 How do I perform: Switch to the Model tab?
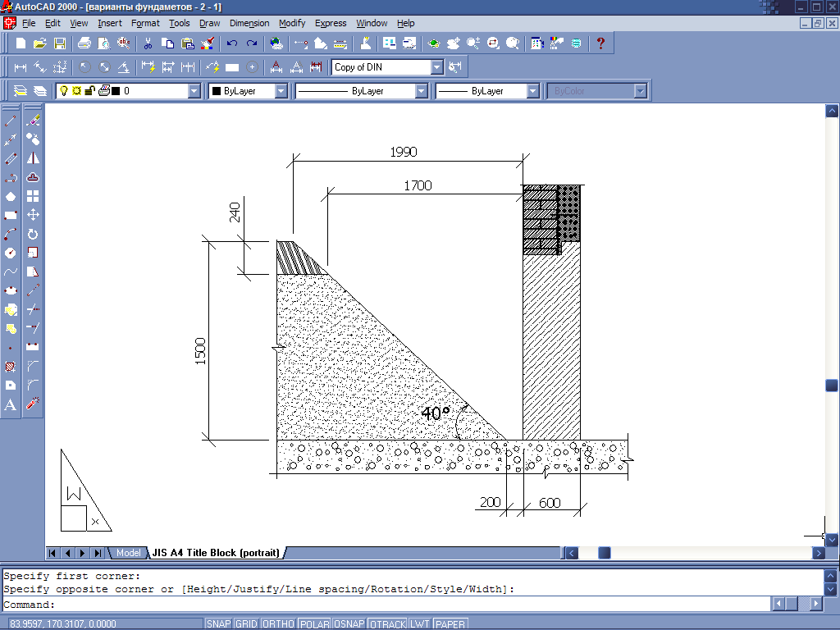coord(128,553)
